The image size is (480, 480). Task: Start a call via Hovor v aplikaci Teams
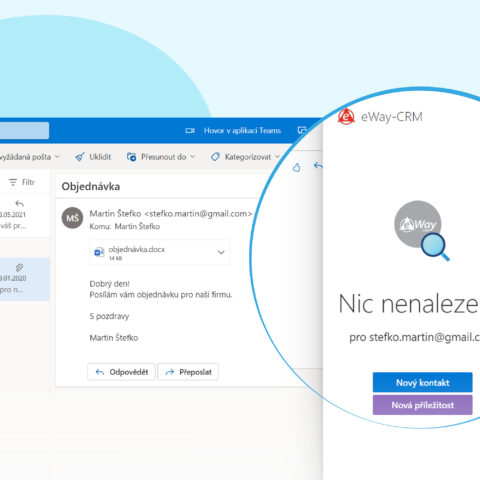click(x=242, y=131)
